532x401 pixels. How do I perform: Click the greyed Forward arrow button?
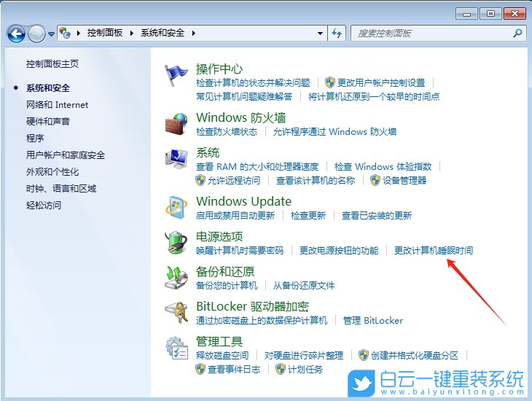pos(36,34)
